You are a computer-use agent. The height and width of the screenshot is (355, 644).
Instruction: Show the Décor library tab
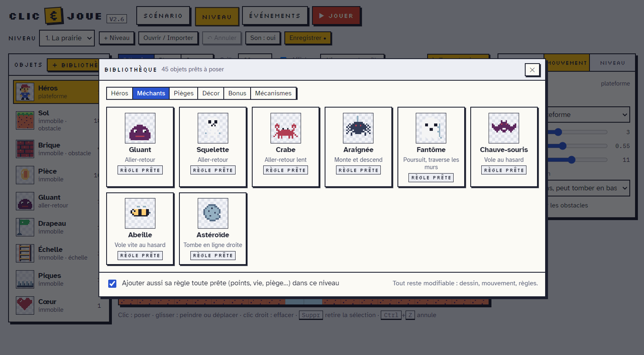pos(211,93)
